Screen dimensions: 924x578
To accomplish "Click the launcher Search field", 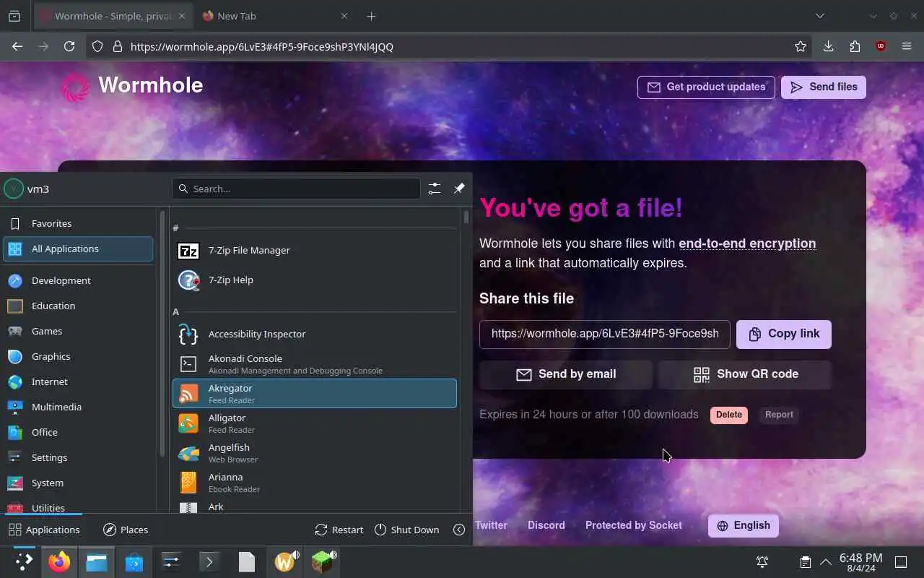I will click(296, 189).
